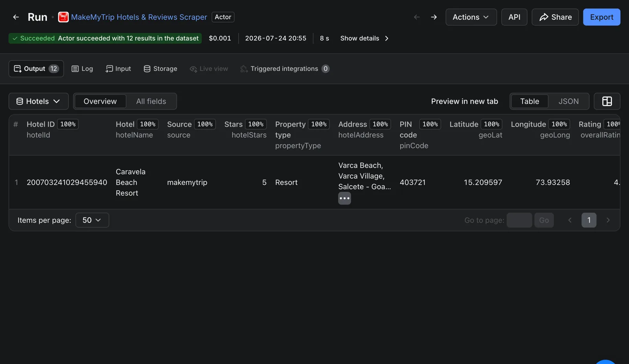
Task: Click the Share button
Action: [555, 17]
